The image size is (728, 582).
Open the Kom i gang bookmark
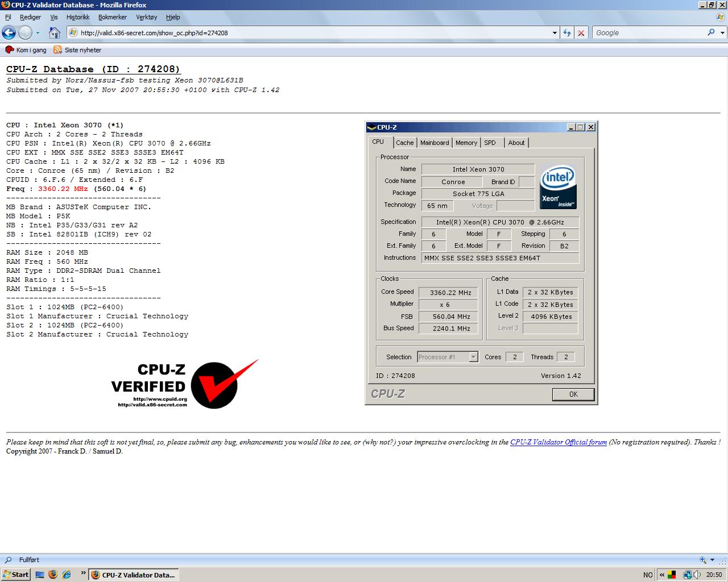[x=26, y=50]
